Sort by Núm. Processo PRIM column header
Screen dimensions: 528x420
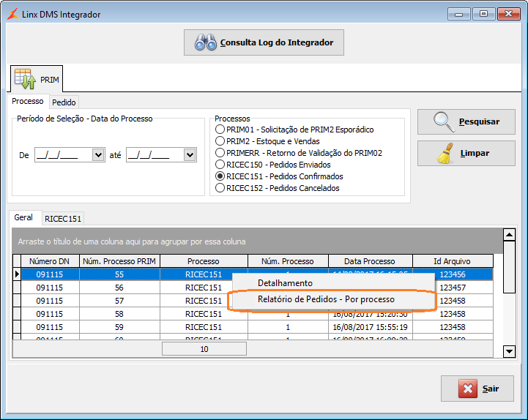pyautogui.click(x=119, y=261)
